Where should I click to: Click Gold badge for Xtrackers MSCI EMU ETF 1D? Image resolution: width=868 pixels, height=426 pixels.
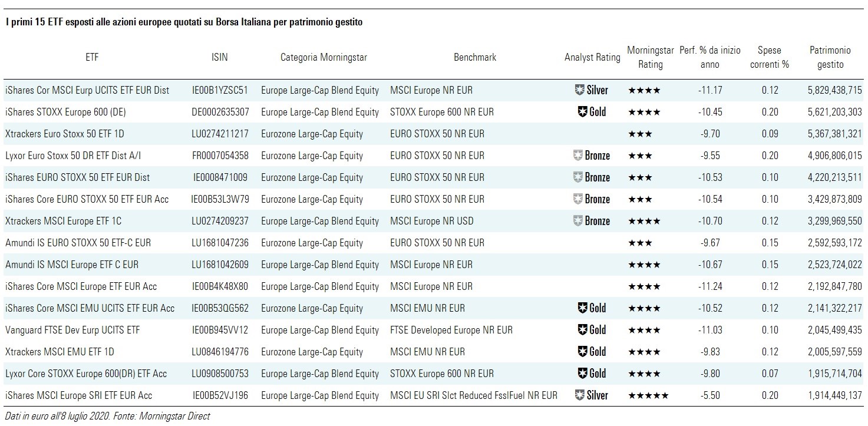click(x=592, y=352)
